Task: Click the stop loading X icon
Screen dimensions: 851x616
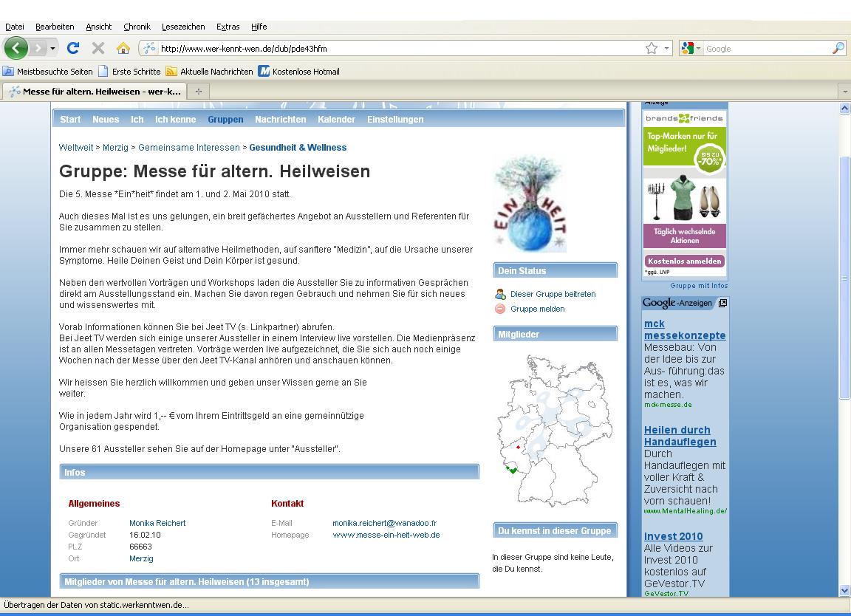Action: tap(98, 48)
